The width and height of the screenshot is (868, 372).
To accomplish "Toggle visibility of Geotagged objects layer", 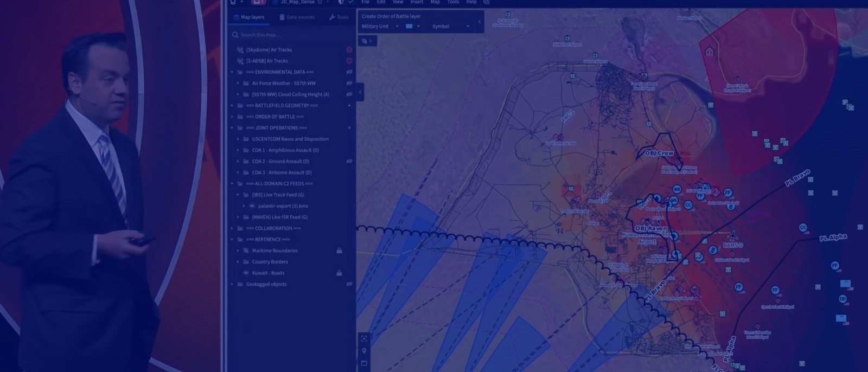I will [349, 284].
